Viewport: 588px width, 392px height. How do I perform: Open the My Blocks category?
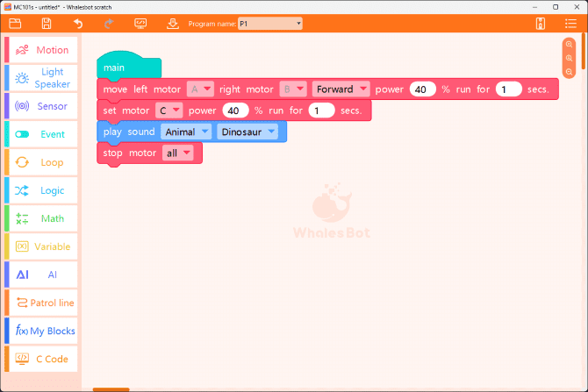[x=43, y=331]
